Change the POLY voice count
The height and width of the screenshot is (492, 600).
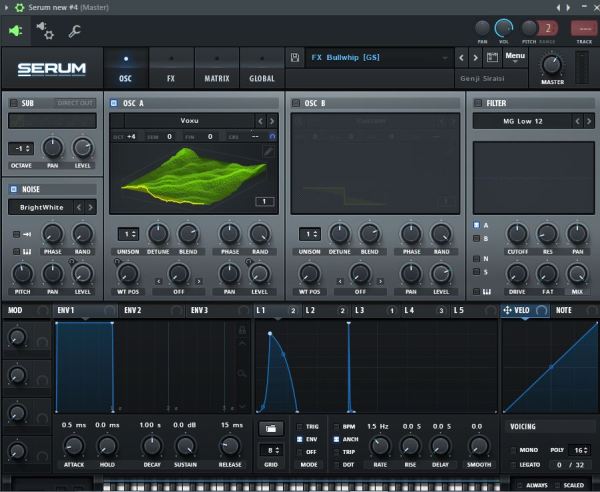[x=579, y=450]
